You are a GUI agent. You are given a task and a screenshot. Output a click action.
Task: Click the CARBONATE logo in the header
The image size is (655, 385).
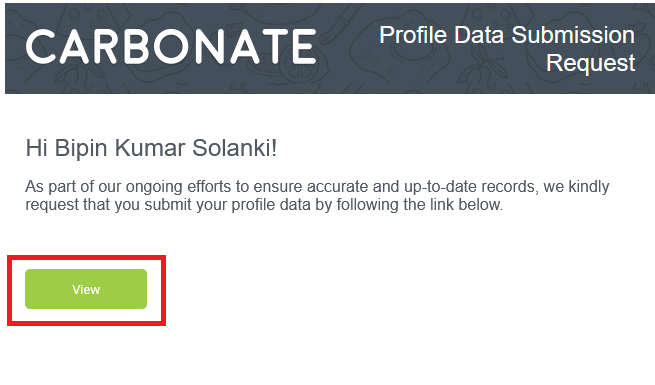(171, 47)
